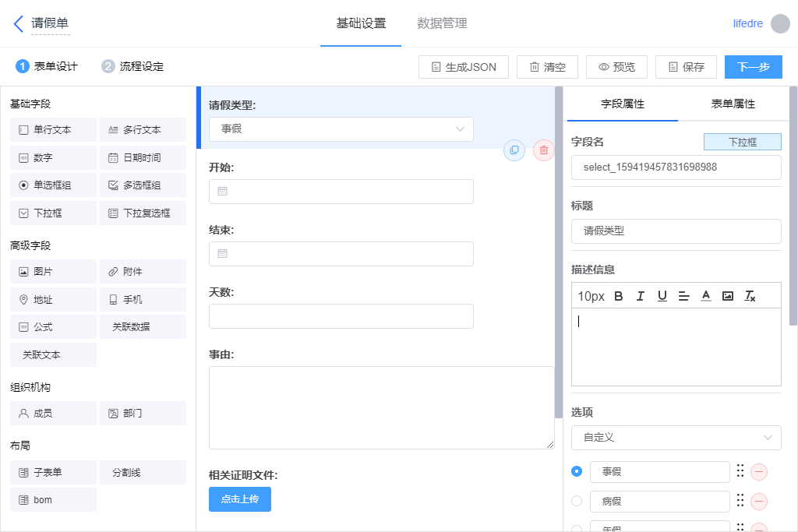The image size is (798, 532).
Task: Add 单选框组 field from sidebar
Action: (54, 185)
